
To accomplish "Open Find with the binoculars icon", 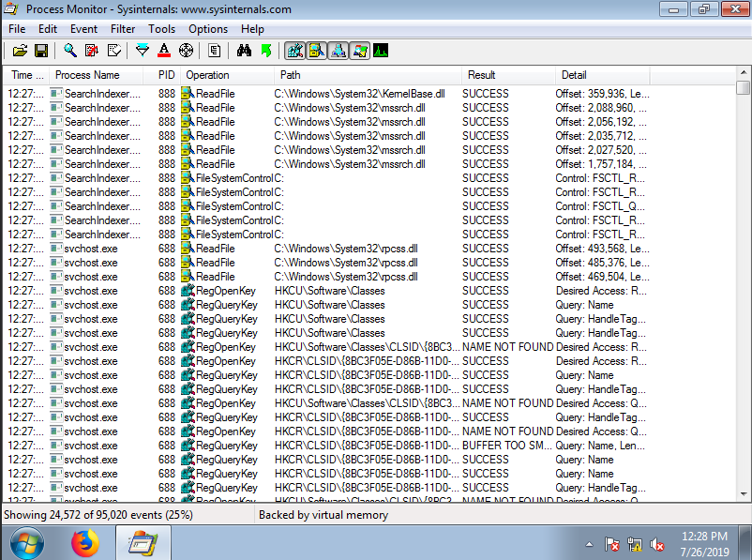I will click(x=244, y=51).
